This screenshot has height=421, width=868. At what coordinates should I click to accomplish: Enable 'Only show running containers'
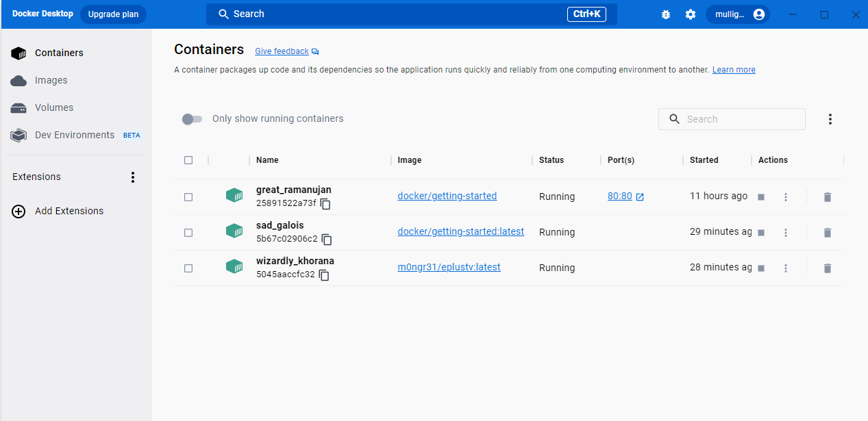[192, 118]
